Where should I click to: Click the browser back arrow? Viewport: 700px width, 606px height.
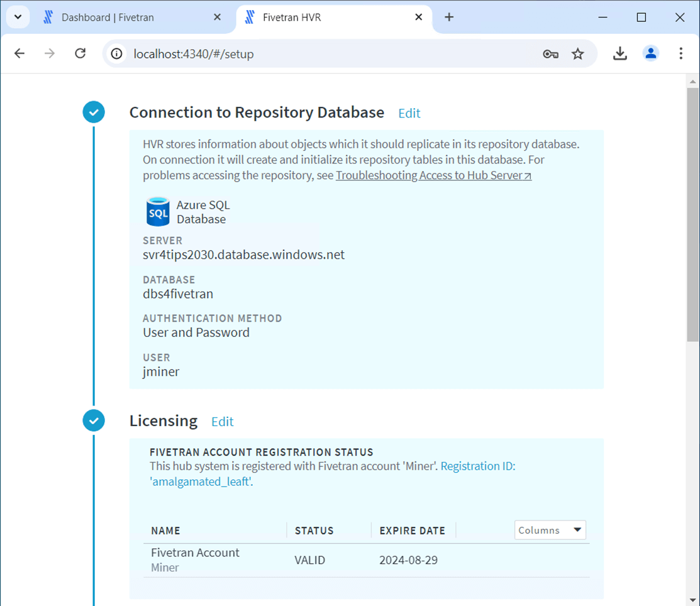pos(19,53)
